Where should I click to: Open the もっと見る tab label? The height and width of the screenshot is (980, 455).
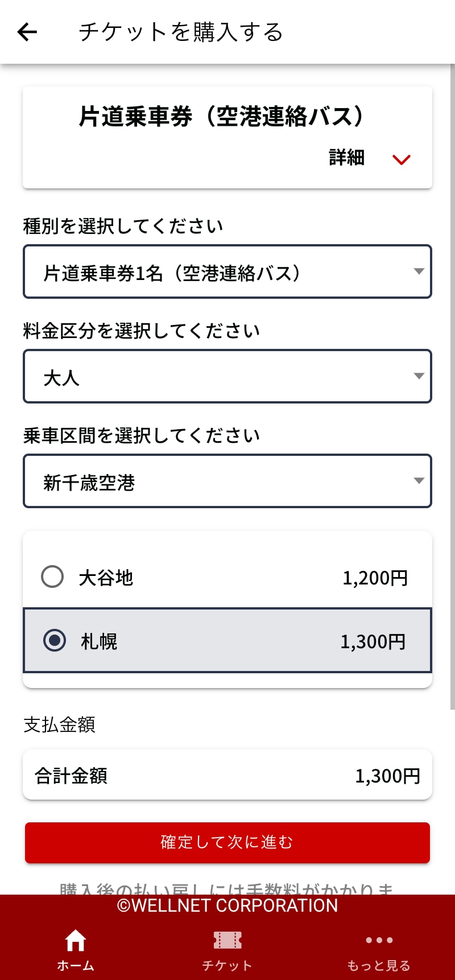pos(379,966)
